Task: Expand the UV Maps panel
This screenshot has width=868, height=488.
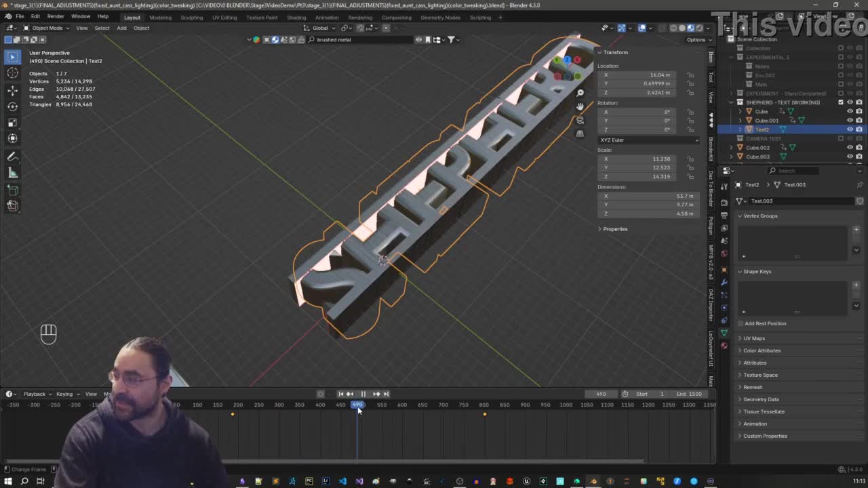Action: click(x=754, y=338)
